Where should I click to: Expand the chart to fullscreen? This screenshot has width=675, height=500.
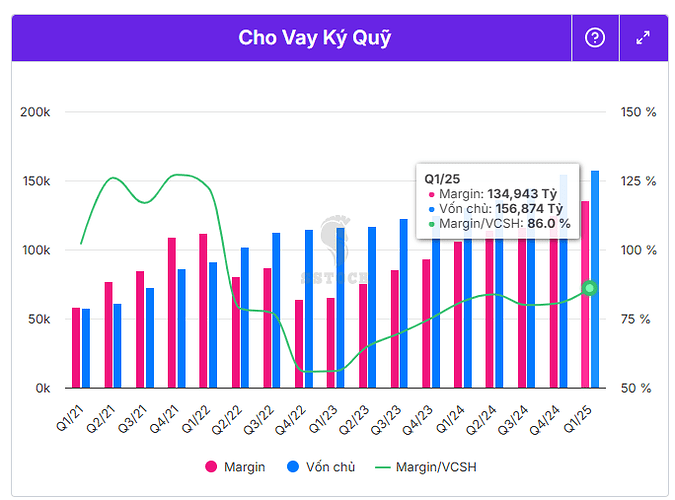(643, 38)
